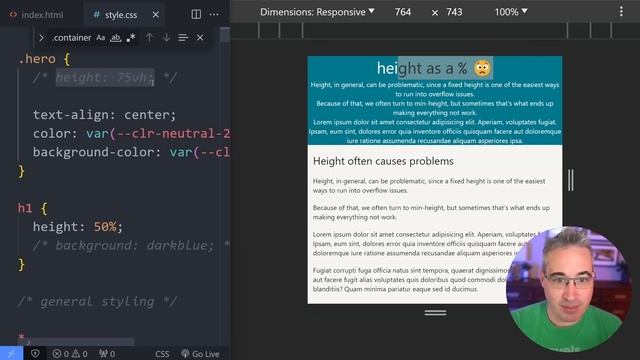Switch to the index.html editor tab
The width and height of the screenshot is (640, 360).
tap(37, 15)
